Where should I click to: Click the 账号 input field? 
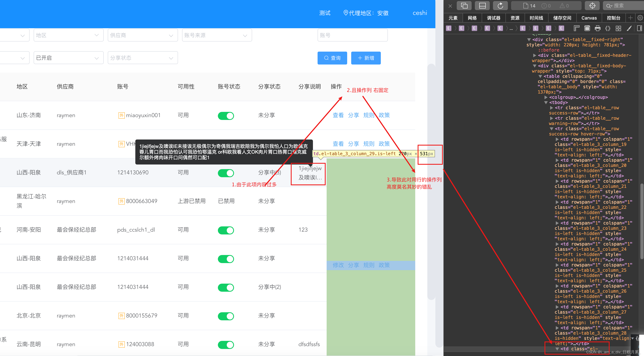point(352,35)
